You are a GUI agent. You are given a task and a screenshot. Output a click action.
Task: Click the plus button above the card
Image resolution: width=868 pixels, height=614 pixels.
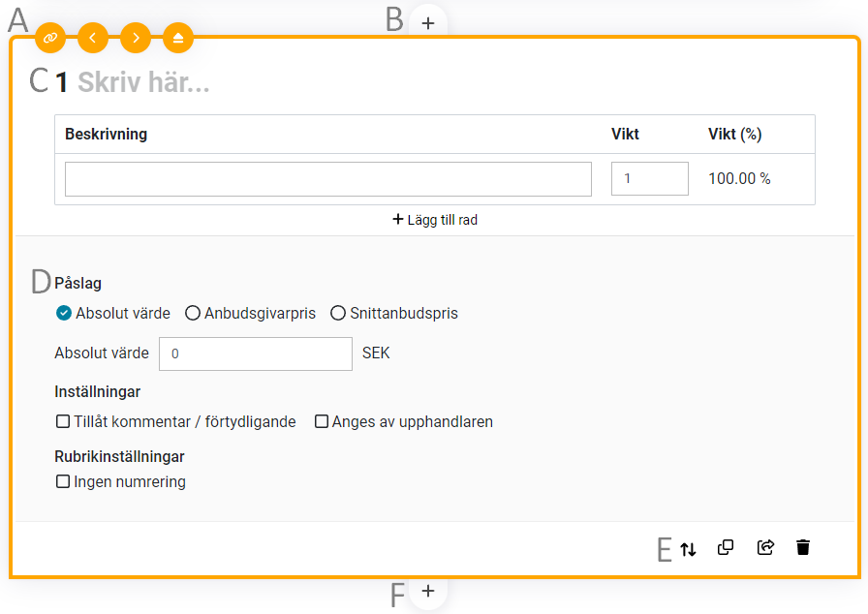click(x=428, y=21)
